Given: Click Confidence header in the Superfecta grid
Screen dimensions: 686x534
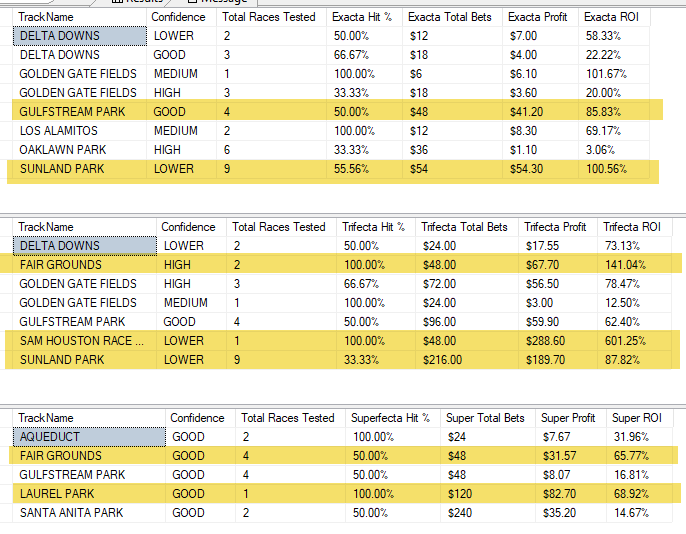Looking at the screenshot, I should tap(197, 418).
